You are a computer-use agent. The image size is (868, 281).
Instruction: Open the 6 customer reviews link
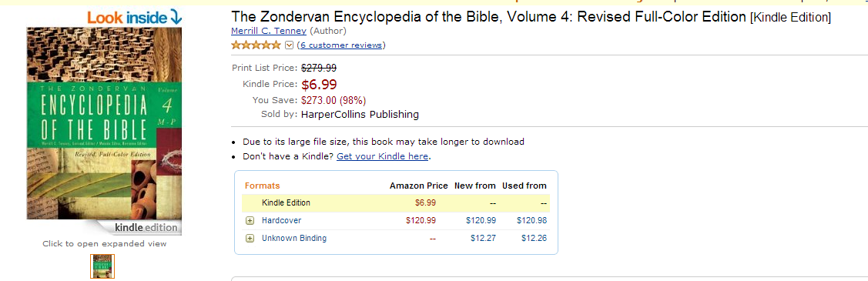tap(341, 45)
